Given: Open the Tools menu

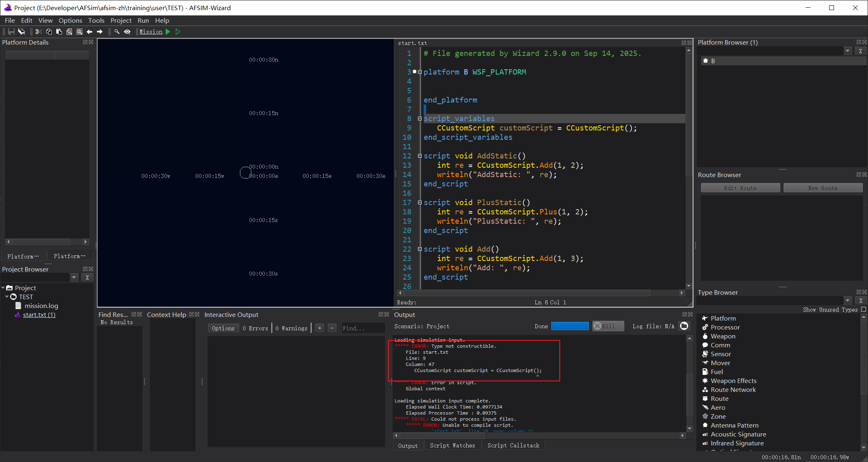Looking at the screenshot, I should [x=96, y=20].
